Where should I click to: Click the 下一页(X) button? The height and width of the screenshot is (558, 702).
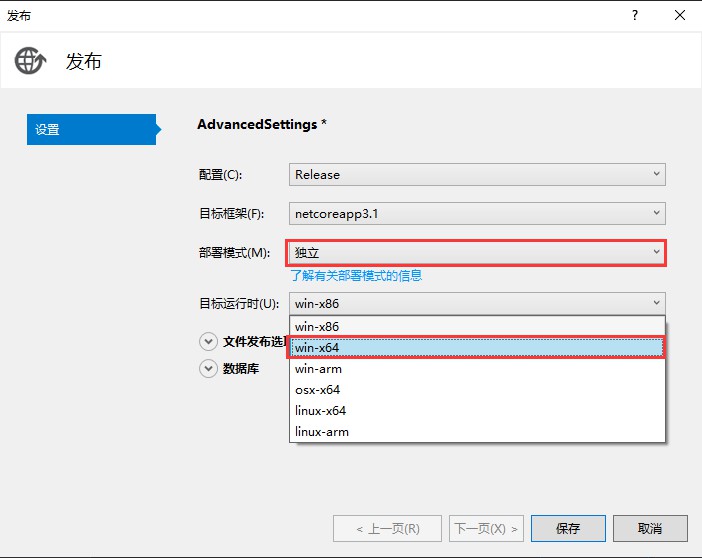[486, 528]
